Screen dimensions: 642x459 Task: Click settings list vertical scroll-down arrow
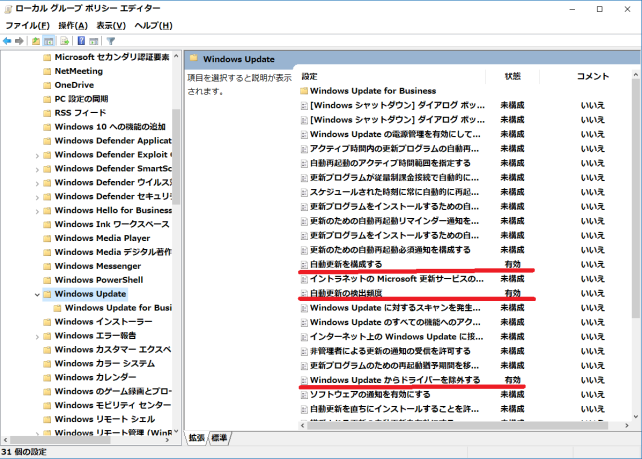(635, 417)
